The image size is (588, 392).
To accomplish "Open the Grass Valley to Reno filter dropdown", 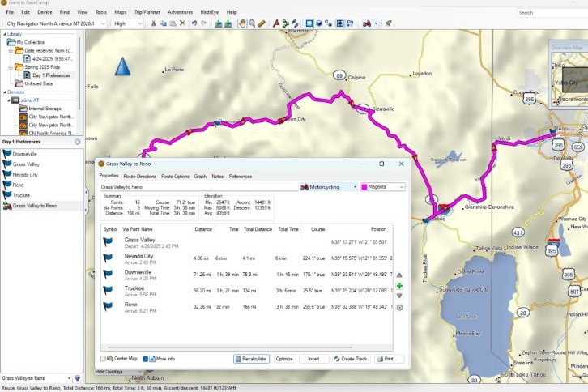I will [x=36, y=378].
